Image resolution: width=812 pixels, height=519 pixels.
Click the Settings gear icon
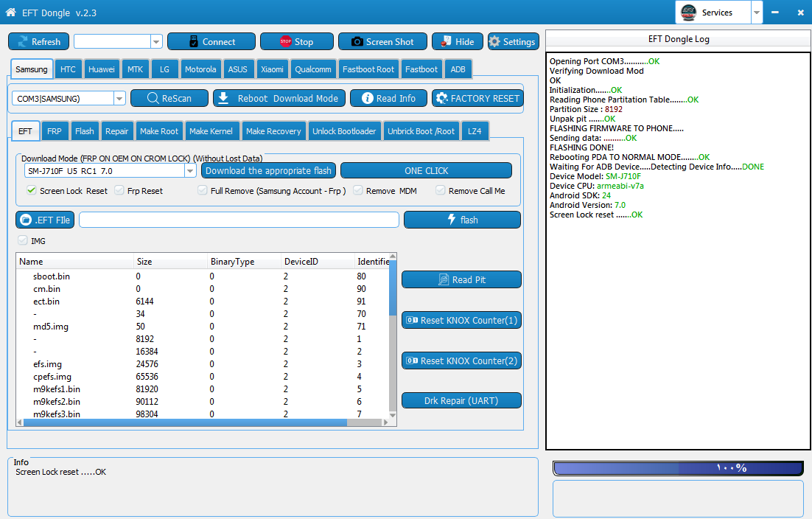pos(494,42)
